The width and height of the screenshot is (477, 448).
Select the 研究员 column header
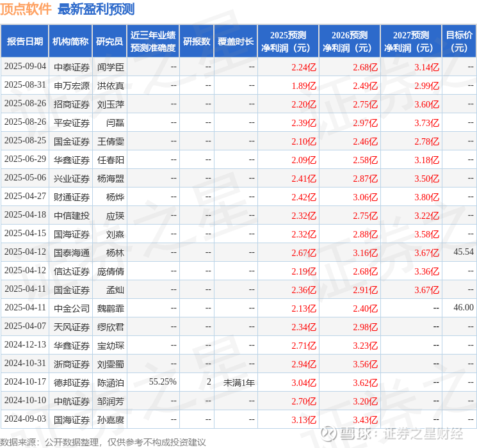[x=109, y=41]
